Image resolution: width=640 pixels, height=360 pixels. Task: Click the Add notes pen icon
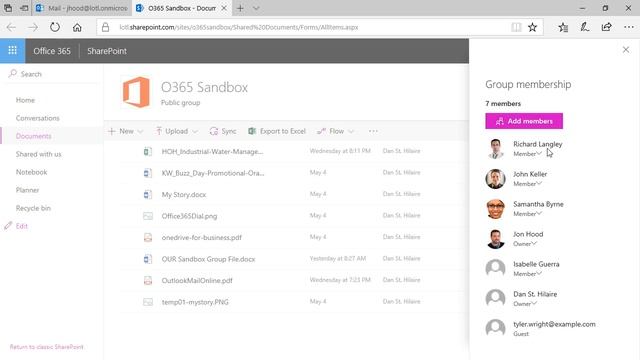tap(584, 27)
